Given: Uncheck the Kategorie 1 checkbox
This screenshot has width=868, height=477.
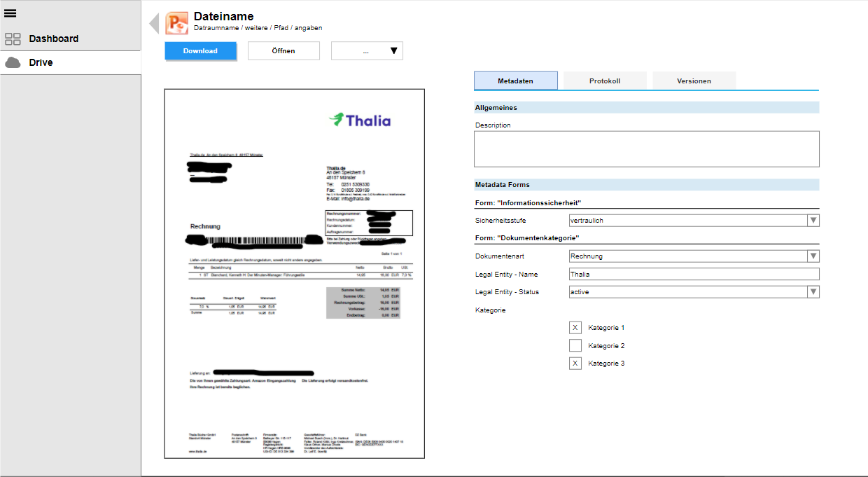Looking at the screenshot, I should click(575, 328).
